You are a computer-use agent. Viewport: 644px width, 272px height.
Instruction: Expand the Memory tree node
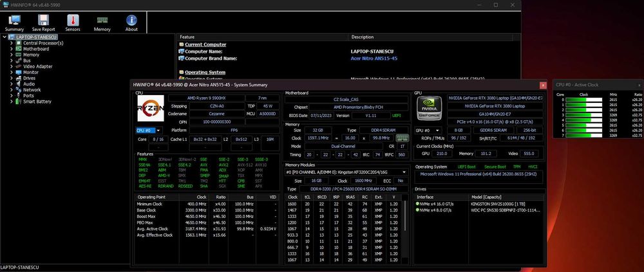click(12, 55)
